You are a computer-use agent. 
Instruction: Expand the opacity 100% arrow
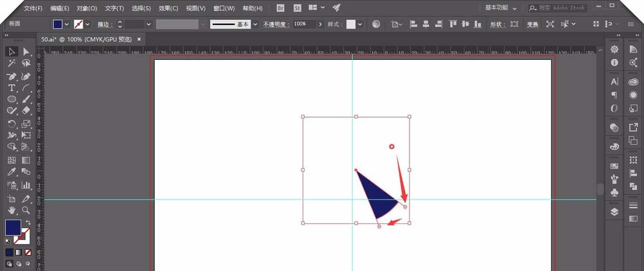click(x=320, y=24)
